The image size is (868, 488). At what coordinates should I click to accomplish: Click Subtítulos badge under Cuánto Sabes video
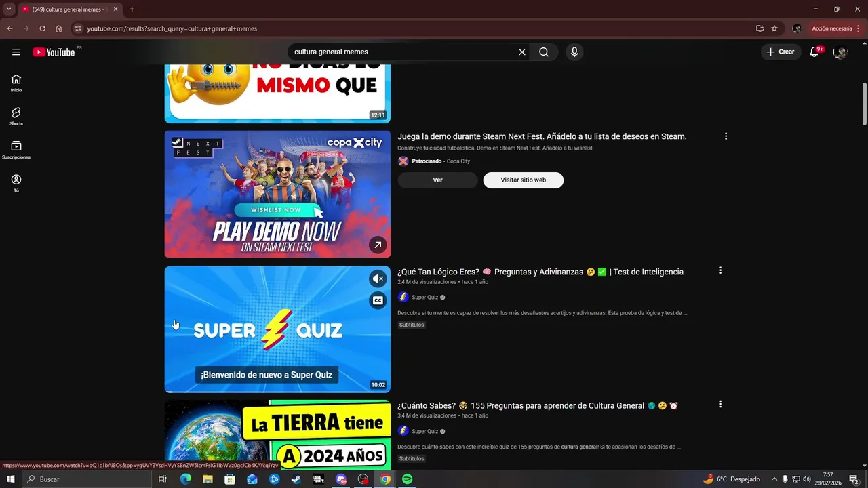pos(412,459)
